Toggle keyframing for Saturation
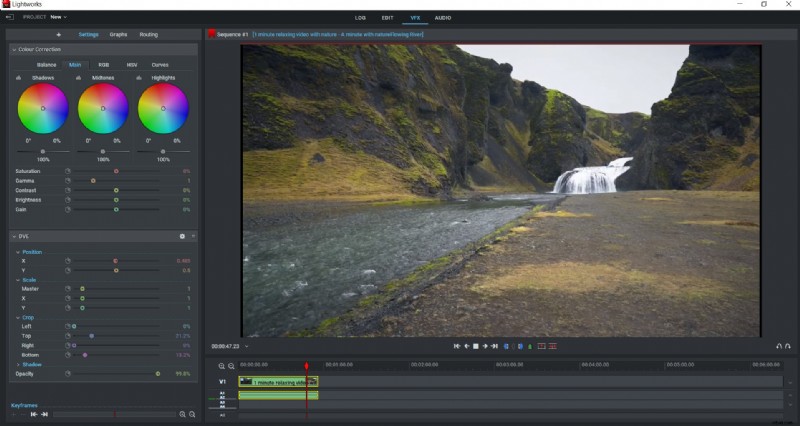 coord(68,171)
